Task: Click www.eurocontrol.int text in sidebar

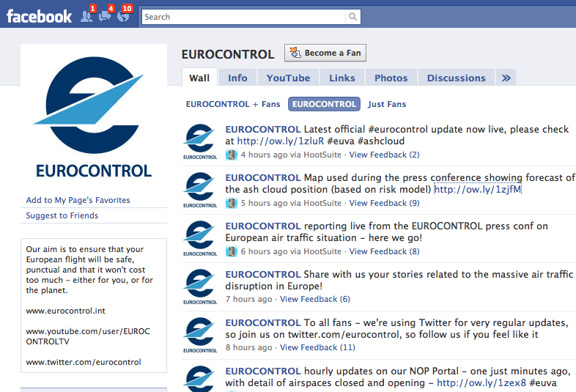Action: 65,311
